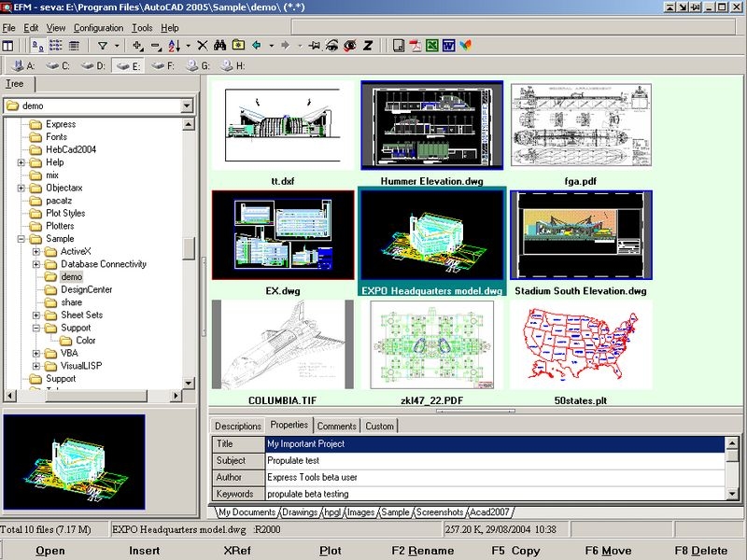Screen dimensions: 747x560
Task: Click the select-plus toolbar icon
Action: 138,46
